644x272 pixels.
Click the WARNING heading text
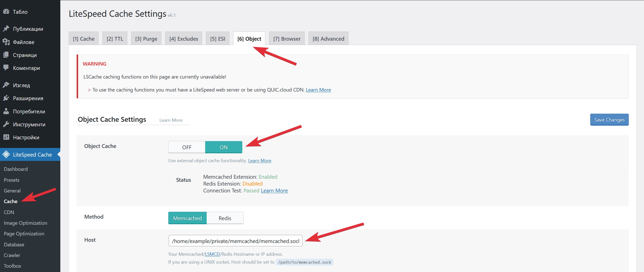94,64
